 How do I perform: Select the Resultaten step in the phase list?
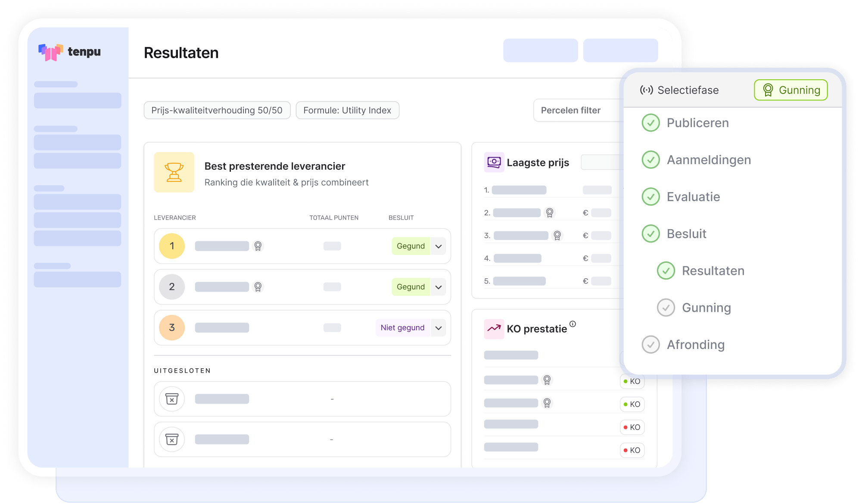pos(713,271)
